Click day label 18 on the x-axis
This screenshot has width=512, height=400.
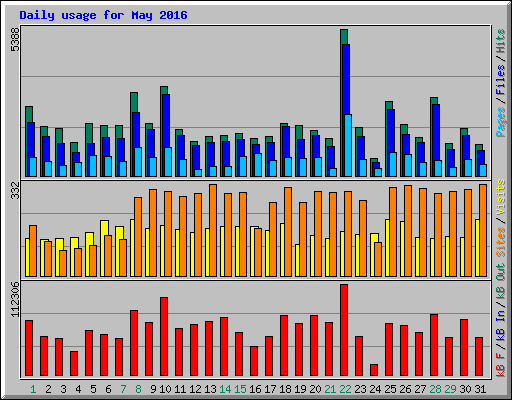point(285,389)
